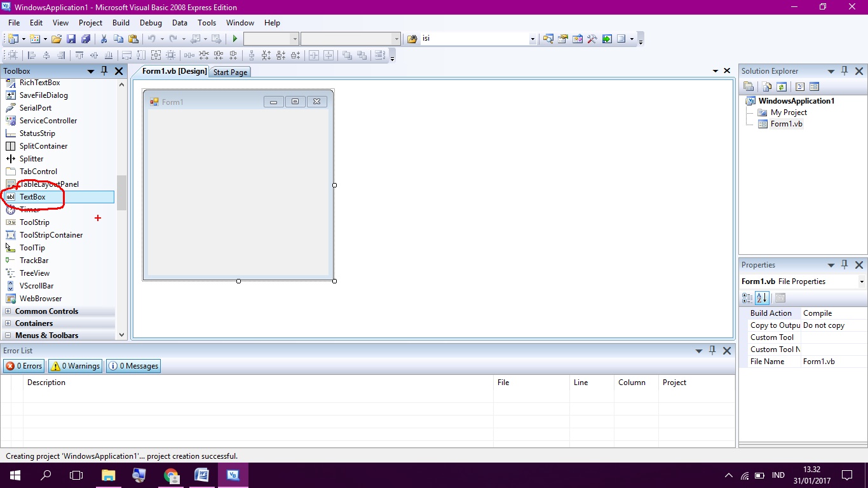Toggle the Warnings filter in the Error List

[x=74, y=365]
